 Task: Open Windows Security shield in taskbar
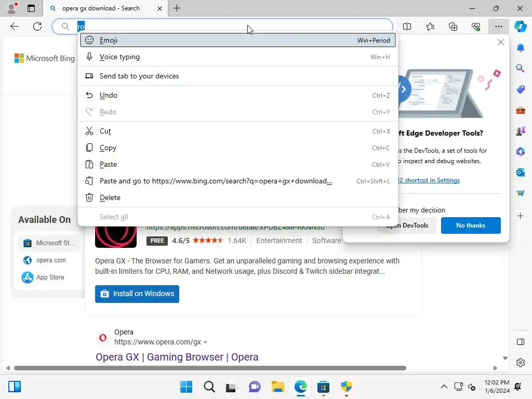click(x=346, y=387)
